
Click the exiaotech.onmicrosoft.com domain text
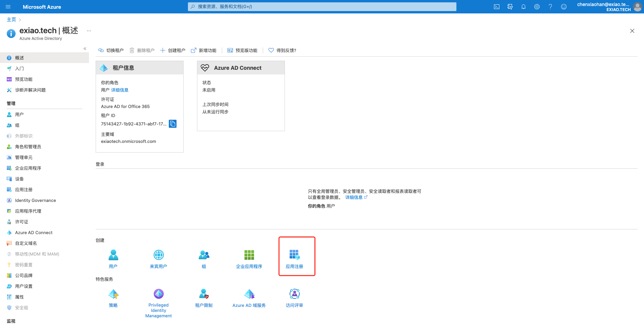(129, 141)
